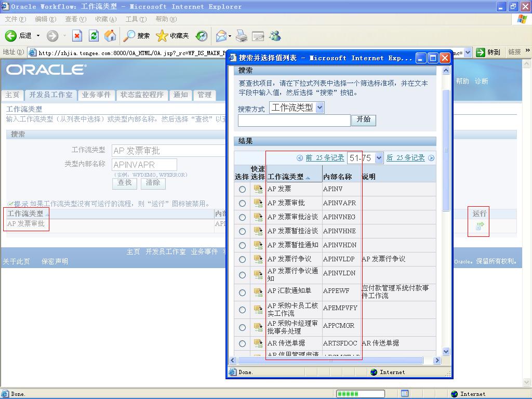Open the 文件 menu
The height and width of the screenshot is (399, 532).
pyautogui.click(x=15, y=19)
